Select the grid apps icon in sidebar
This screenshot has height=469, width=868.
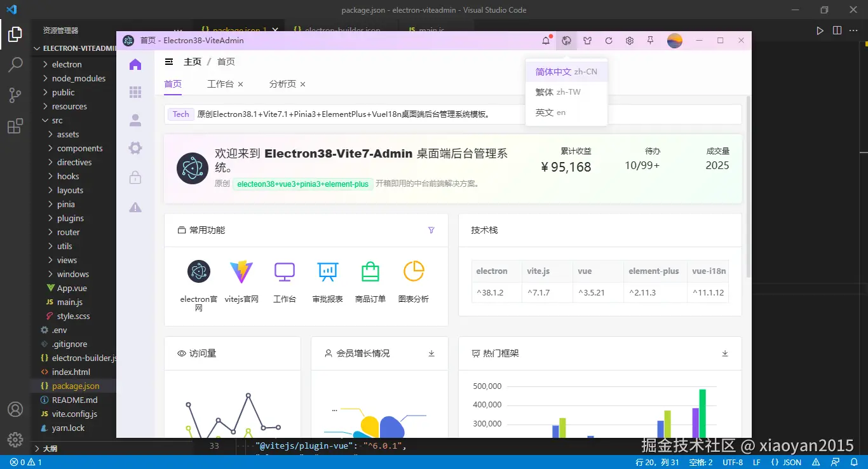(x=135, y=92)
